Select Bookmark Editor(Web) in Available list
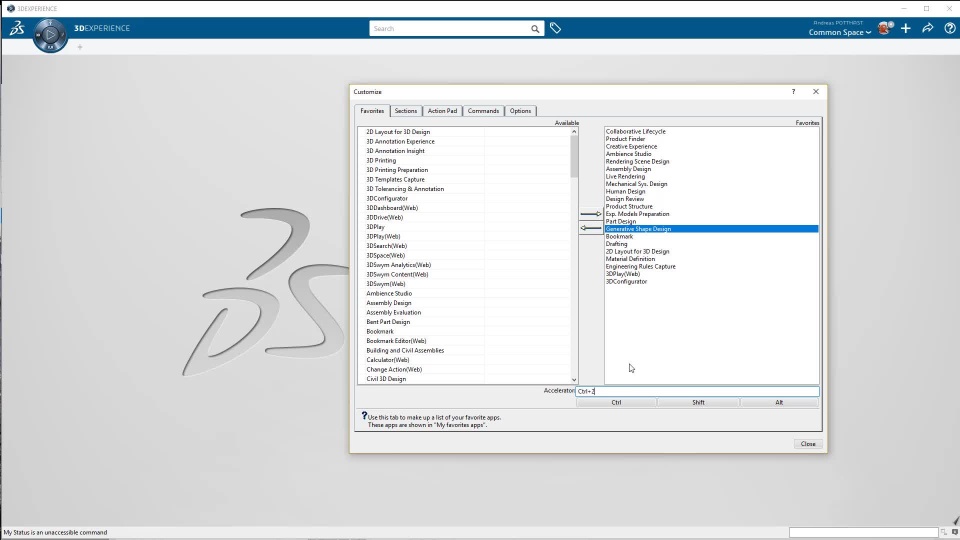Image resolution: width=960 pixels, height=540 pixels. coord(396,340)
